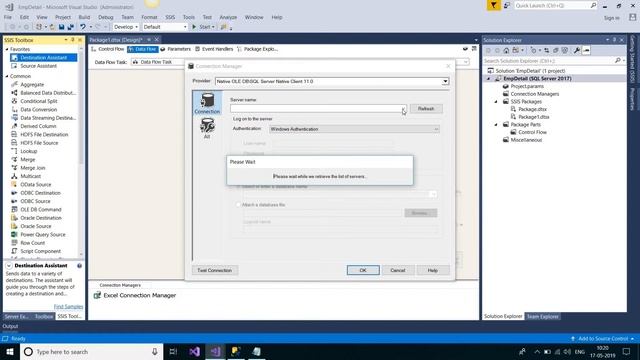Collapse Favorites group in SSIS Toolbox
The image size is (640, 360).
click(x=7, y=49)
